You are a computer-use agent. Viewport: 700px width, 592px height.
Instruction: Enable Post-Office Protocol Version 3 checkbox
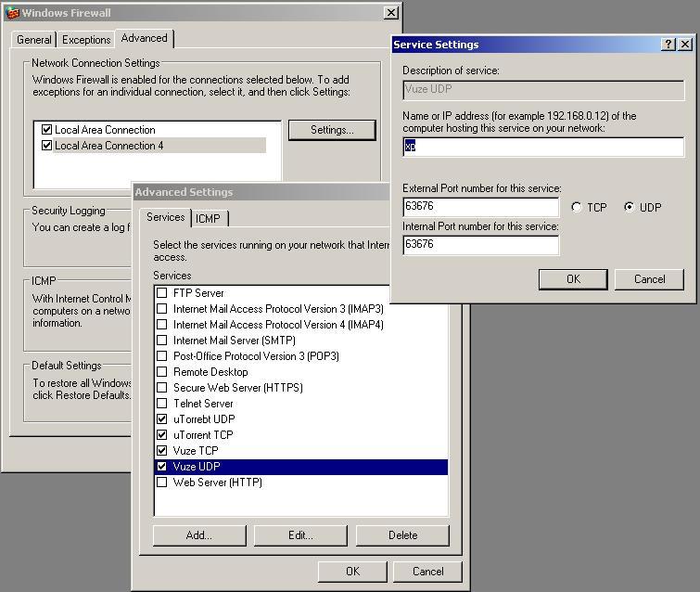point(162,356)
